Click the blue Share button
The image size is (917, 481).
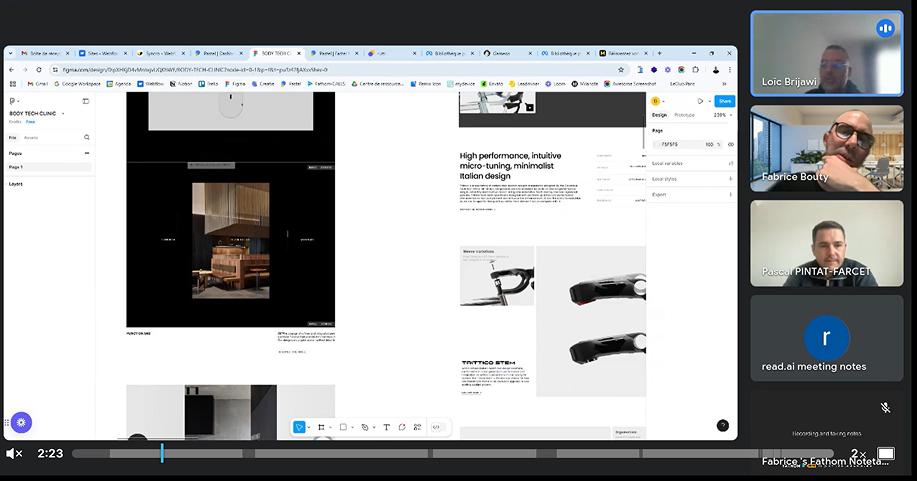pos(725,101)
